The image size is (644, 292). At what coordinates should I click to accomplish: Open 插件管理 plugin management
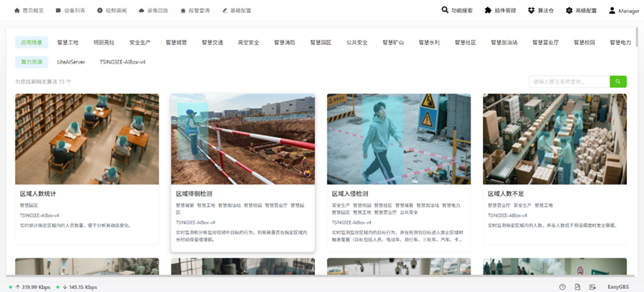(500, 10)
